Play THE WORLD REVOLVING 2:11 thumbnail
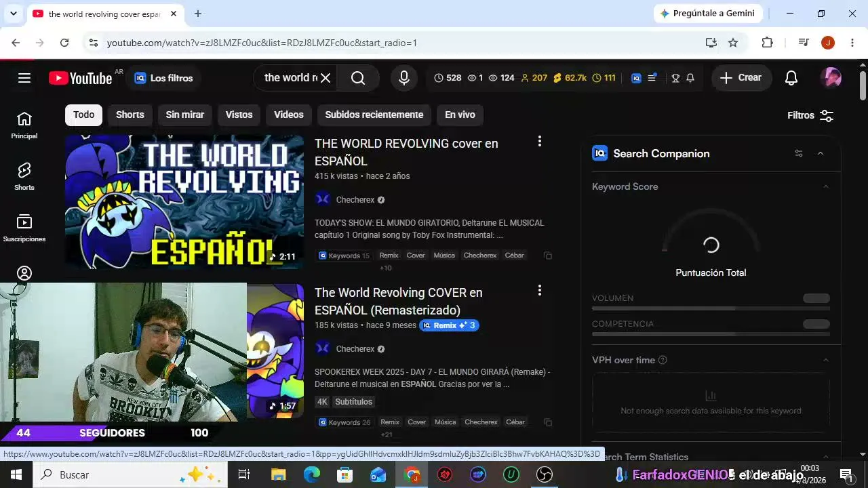This screenshot has height=488, width=868. click(184, 201)
